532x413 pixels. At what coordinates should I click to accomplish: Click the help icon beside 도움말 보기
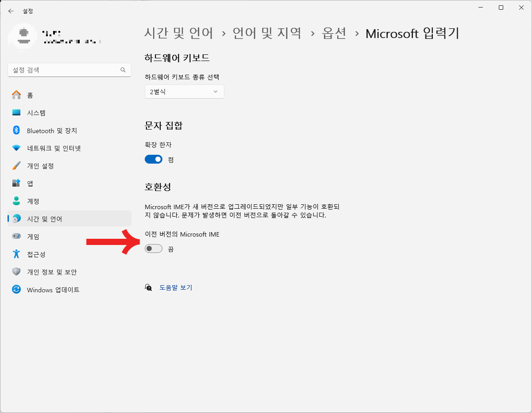[148, 287]
